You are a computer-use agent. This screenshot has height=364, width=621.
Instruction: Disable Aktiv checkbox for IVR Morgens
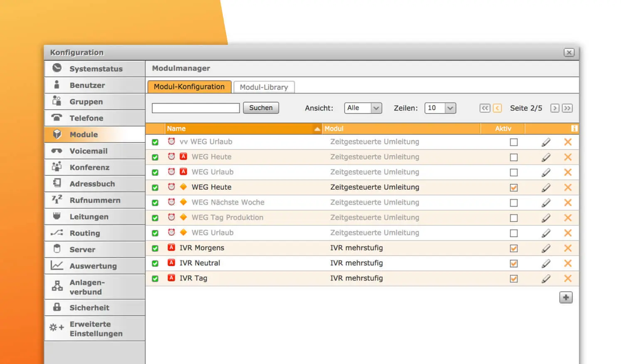coord(514,248)
